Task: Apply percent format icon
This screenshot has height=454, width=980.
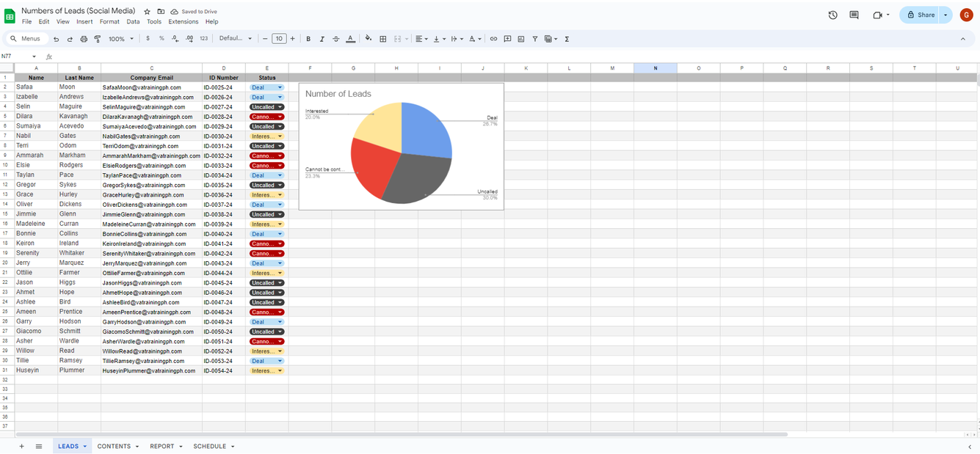Action: [x=161, y=39]
